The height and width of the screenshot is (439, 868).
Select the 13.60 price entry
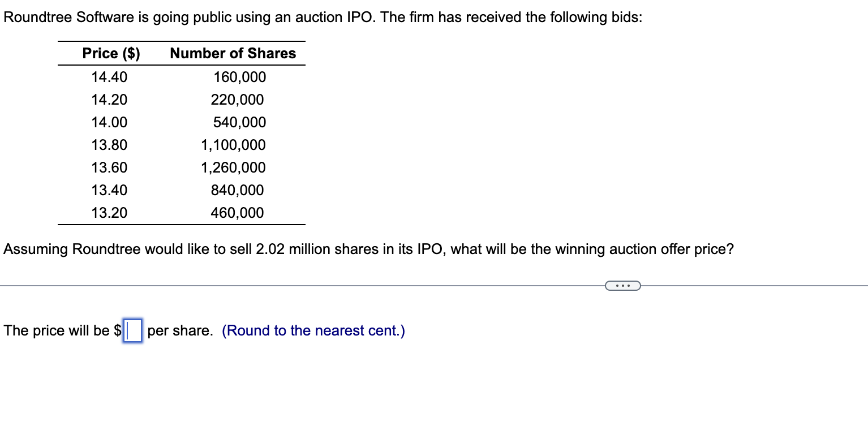[x=110, y=167]
